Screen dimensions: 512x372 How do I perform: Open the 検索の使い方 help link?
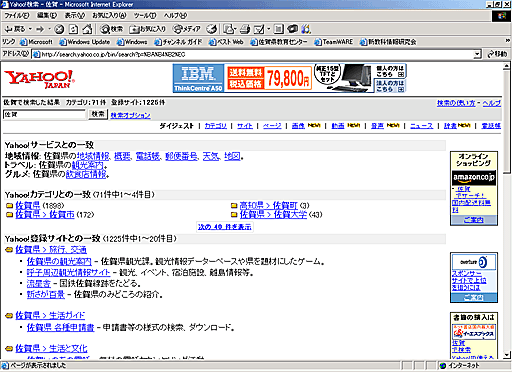click(x=456, y=103)
